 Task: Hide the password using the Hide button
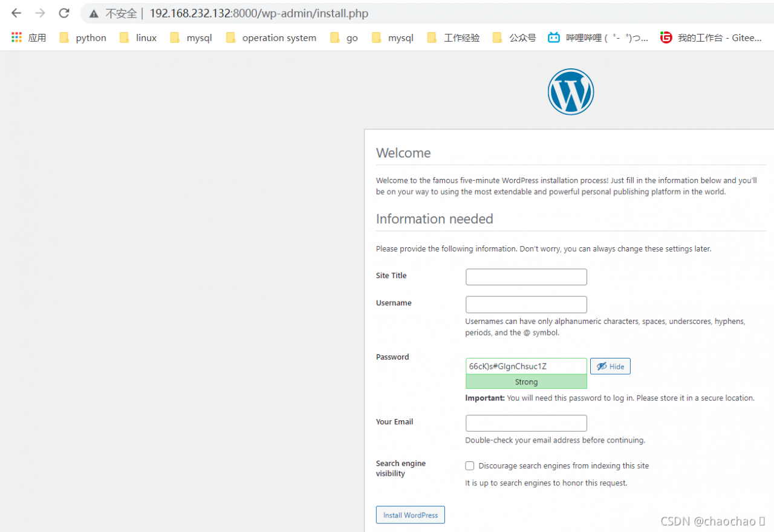pyautogui.click(x=610, y=366)
